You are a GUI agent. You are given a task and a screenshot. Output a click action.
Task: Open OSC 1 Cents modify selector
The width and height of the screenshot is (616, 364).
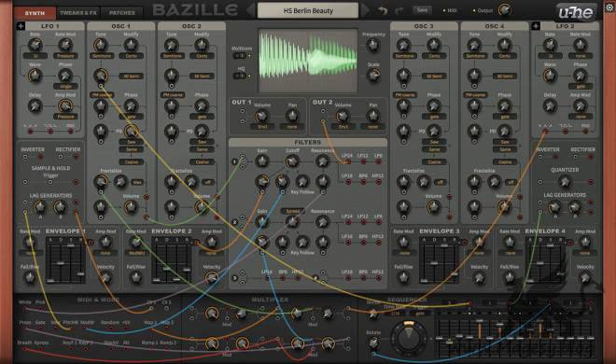132,56
